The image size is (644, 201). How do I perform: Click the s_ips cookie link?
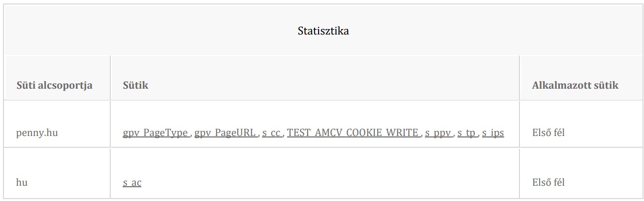point(493,133)
